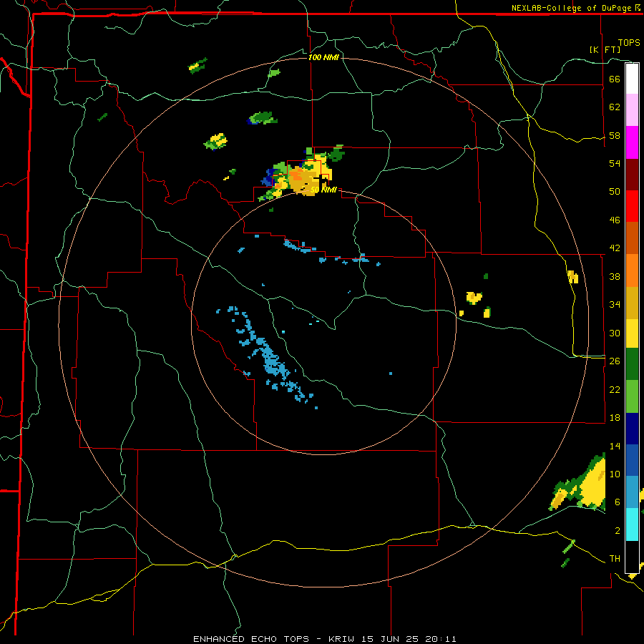644x644 pixels.
Task: Click the "[K FT]" units label
Action: [x=605, y=49]
